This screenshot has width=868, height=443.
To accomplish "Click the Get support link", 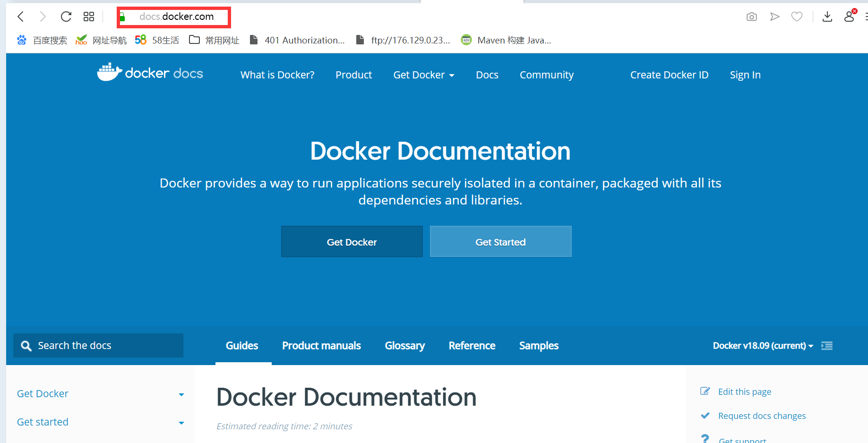I will [742, 440].
